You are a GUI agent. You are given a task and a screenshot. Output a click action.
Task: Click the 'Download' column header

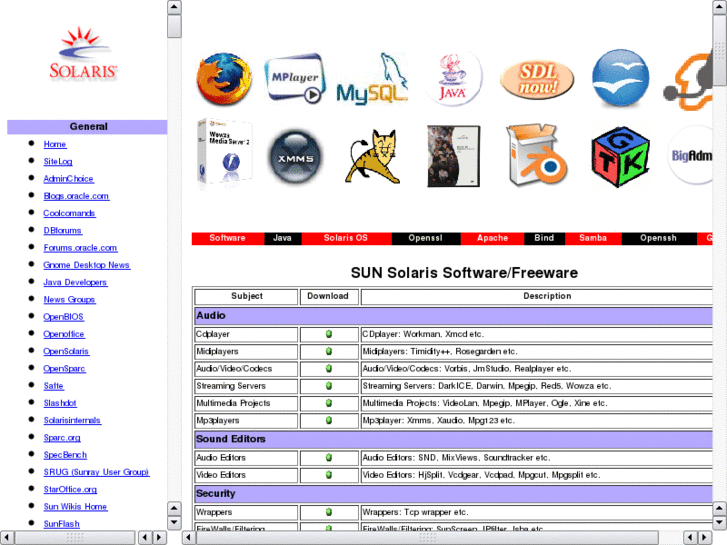328,296
